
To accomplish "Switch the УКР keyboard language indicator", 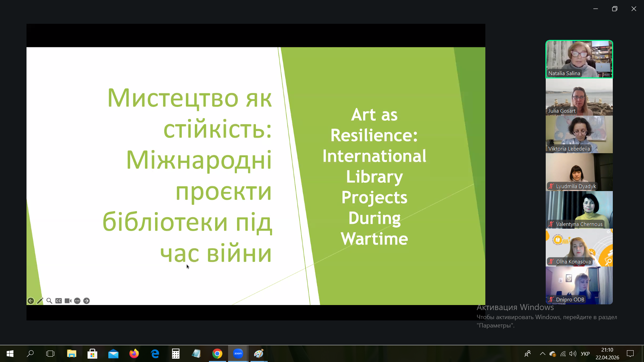I will (x=585, y=354).
